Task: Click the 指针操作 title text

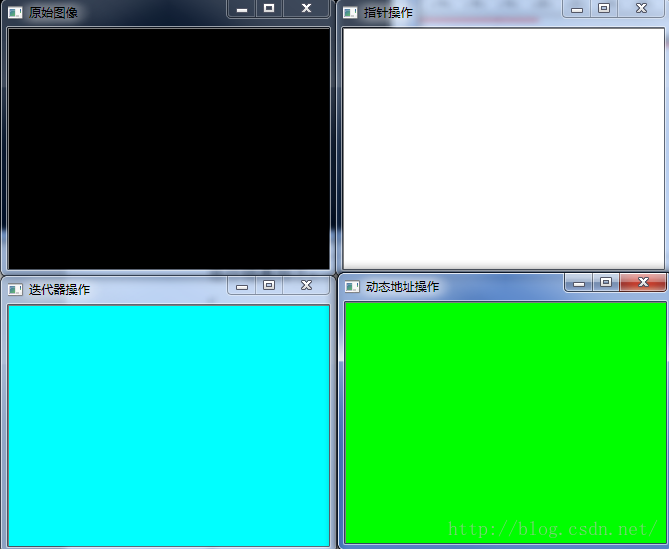Action: click(388, 13)
